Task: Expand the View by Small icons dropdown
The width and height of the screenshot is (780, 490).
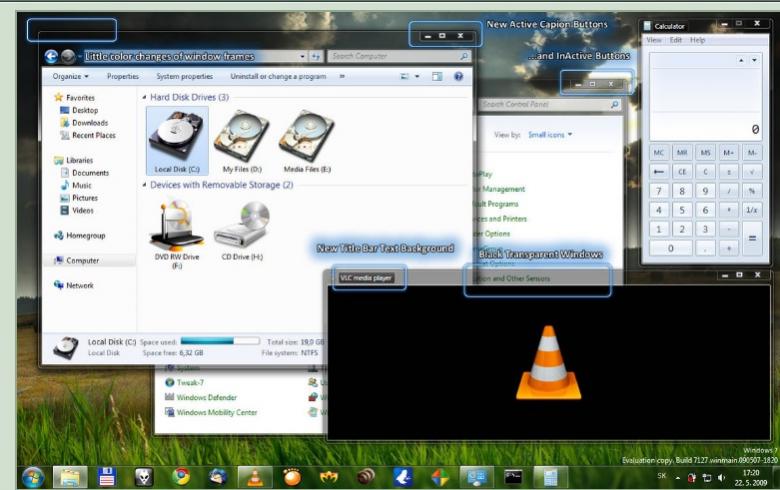Action: click(550, 135)
